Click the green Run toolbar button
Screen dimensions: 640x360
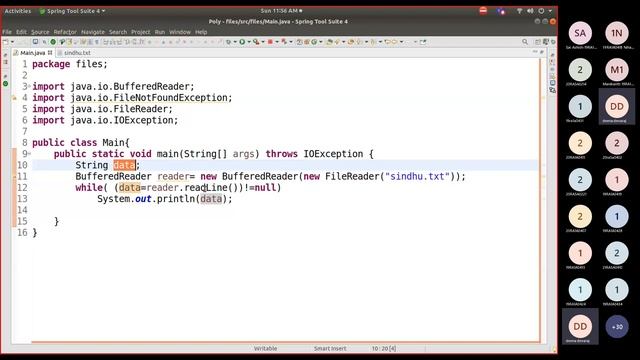click(242, 42)
